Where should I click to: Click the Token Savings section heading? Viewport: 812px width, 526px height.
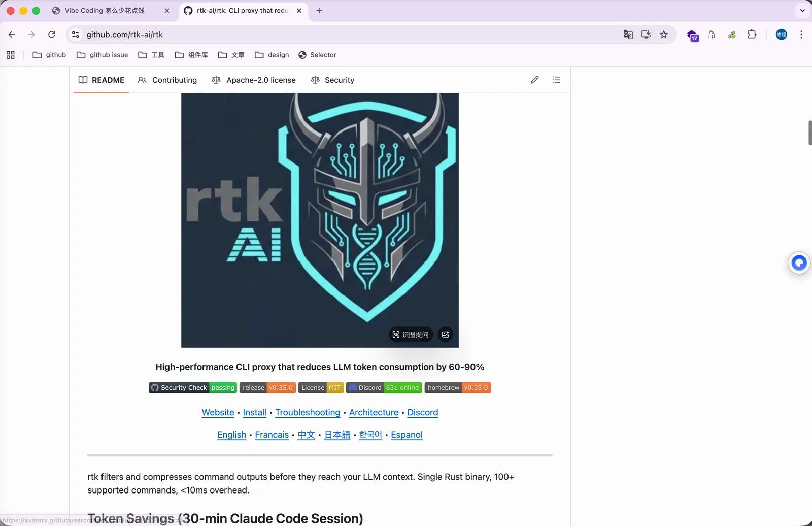click(x=225, y=518)
